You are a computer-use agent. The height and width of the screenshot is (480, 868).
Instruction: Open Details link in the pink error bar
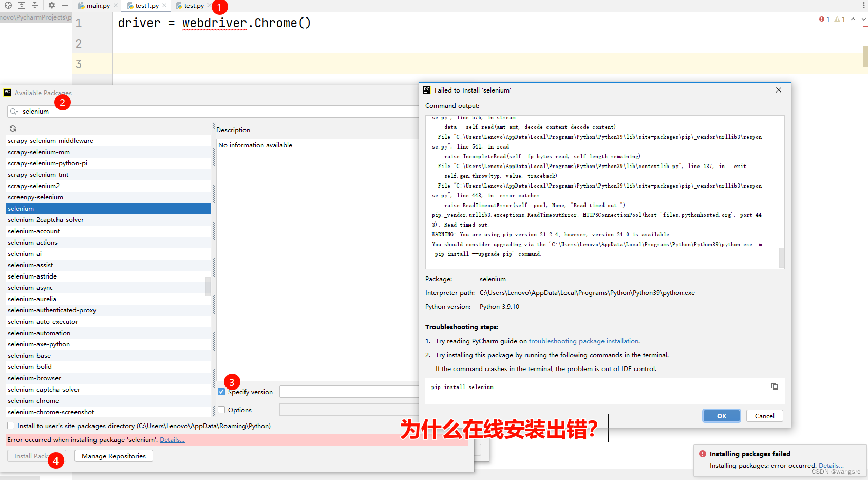[x=172, y=439]
